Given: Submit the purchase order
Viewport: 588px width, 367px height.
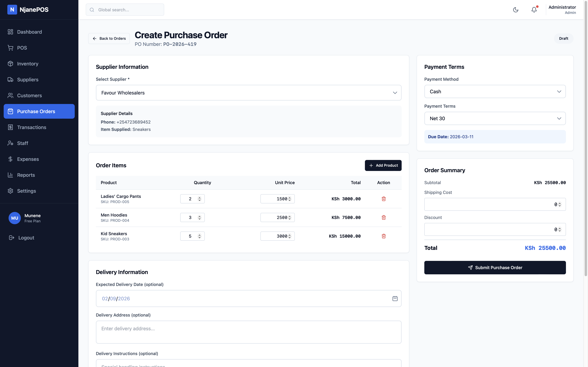Looking at the screenshot, I should (x=495, y=267).
